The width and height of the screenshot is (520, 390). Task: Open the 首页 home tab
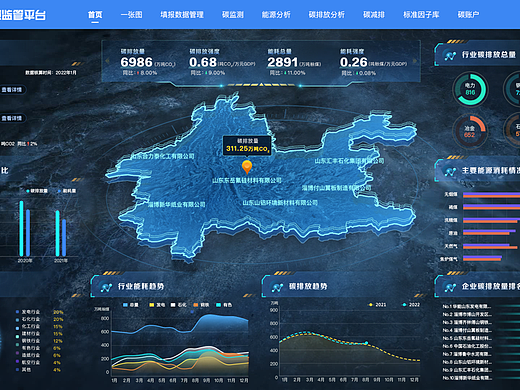click(95, 15)
